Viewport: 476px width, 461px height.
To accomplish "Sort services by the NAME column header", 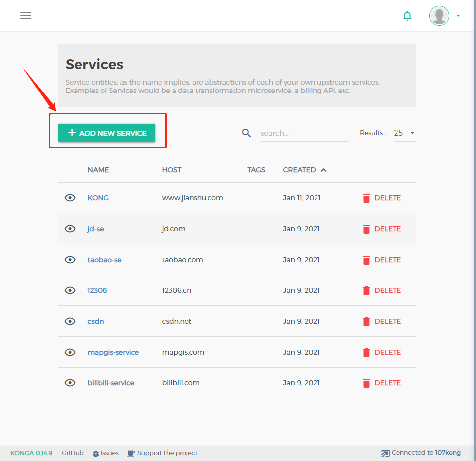I will (98, 170).
